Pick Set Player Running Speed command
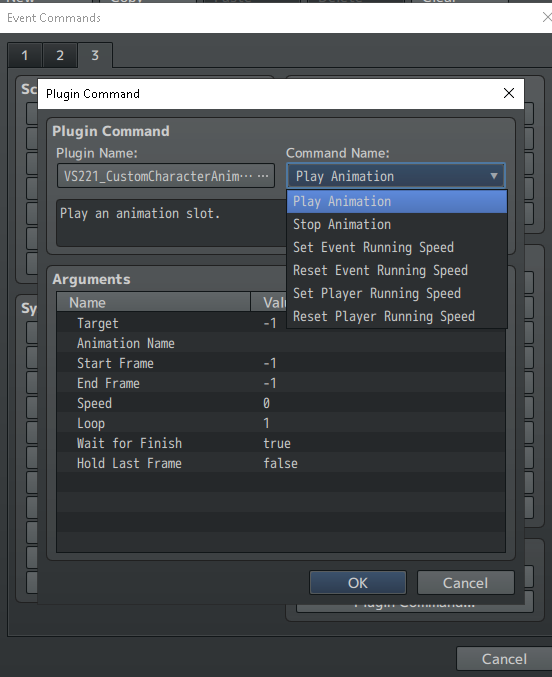 click(x=397, y=294)
